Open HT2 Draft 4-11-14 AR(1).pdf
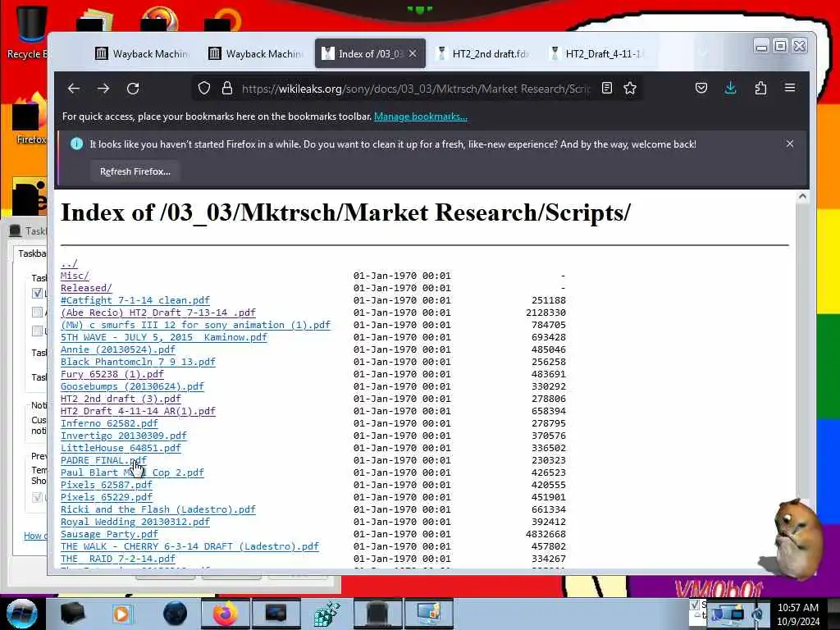The height and width of the screenshot is (630, 840). click(x=138, y=412)
